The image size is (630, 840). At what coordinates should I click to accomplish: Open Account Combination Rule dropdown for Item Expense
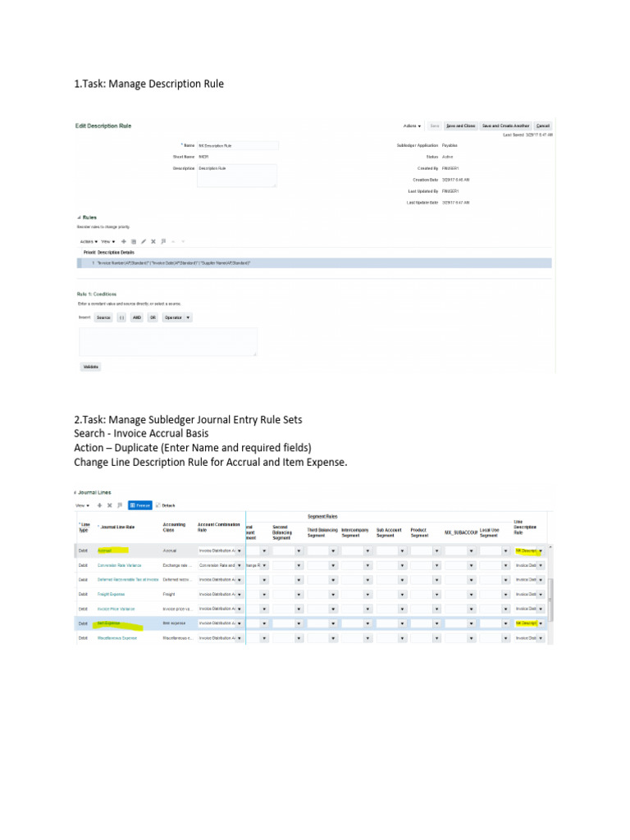point(240,623)
